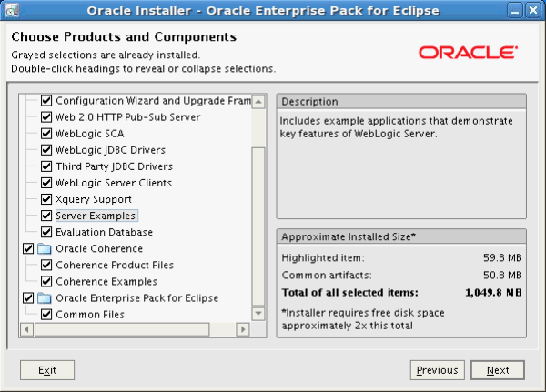This screenshot has width=546, height=392.
Task: Go back with the Previous button
Action: click(x=438, y=370)
